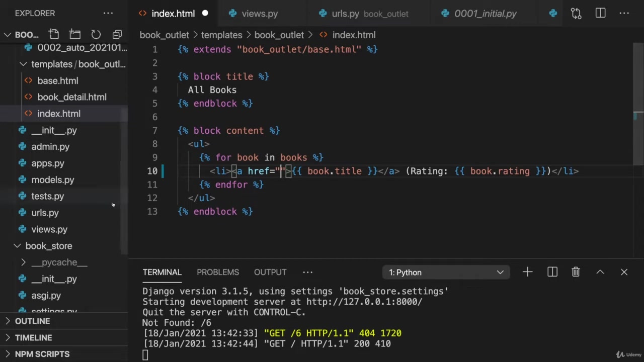Click the editor minimap scrollbar

pyautogui.click(x=638, y=116)
